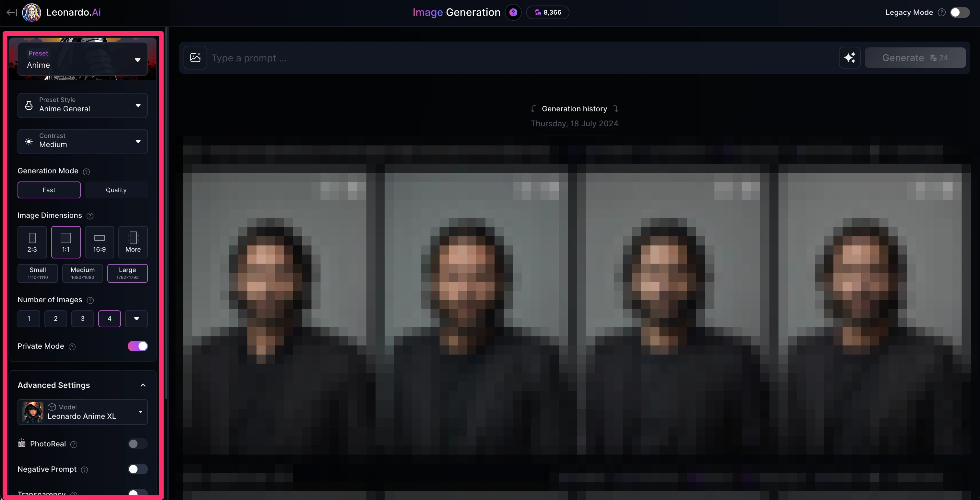Click the Legacy Mode info question icon
Viewport: 980px width, 500px height.
point(942,13)
